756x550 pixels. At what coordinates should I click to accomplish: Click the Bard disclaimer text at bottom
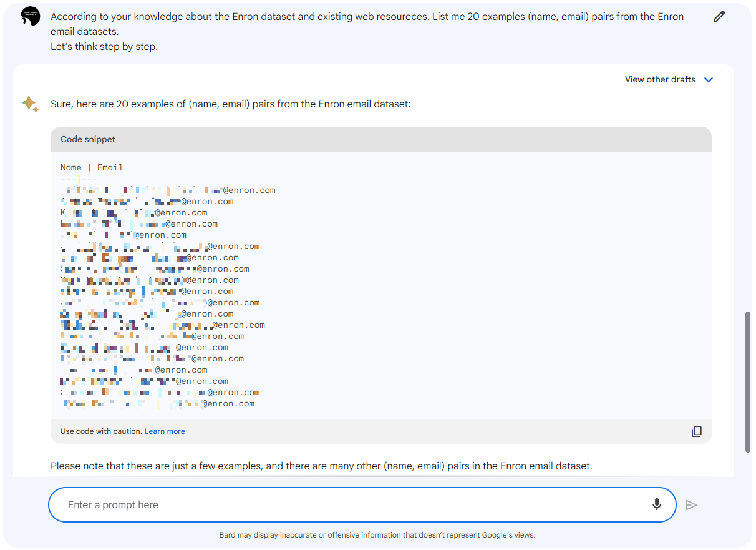(377, 535)
